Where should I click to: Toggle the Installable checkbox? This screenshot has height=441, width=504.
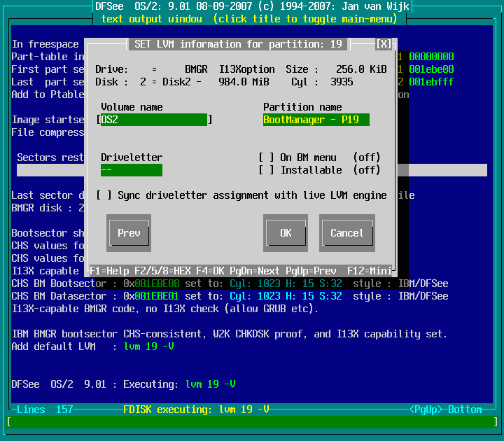pos(267,170)
